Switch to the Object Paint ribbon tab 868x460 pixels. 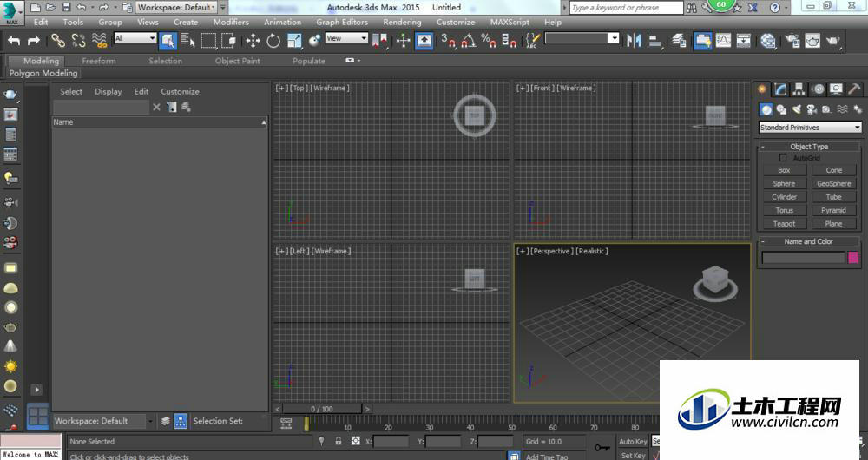tap(238, 61)
